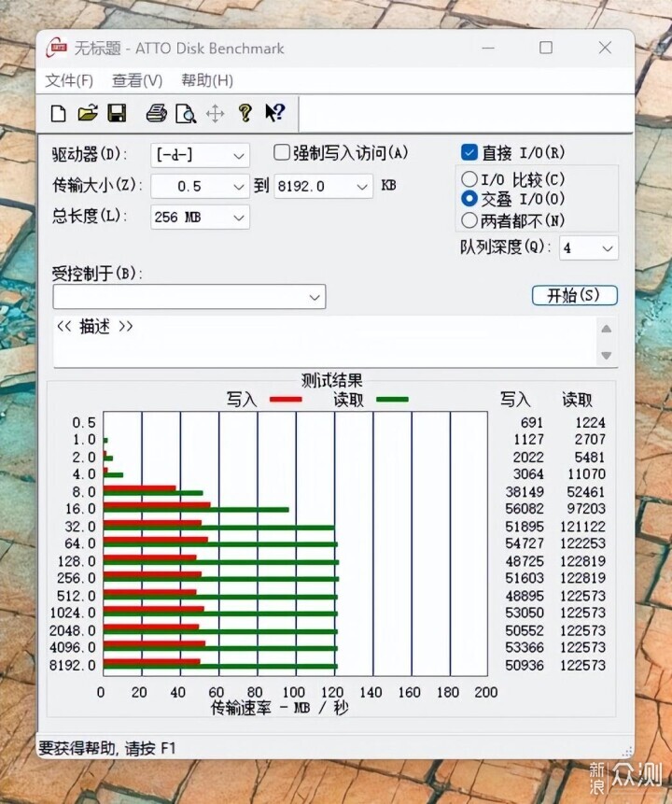Uncheck the 直接 I/O(R) checkbox
This screenshot has height=804, width=672.
pos(469,152)
